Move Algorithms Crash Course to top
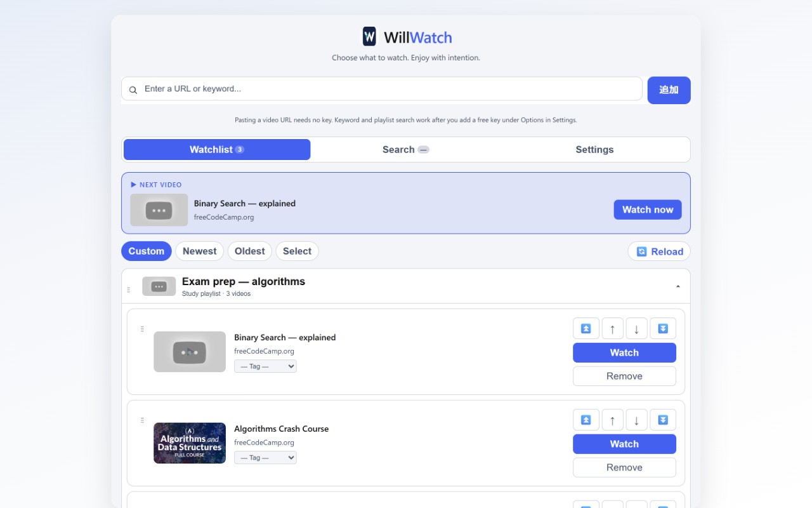 586,420
